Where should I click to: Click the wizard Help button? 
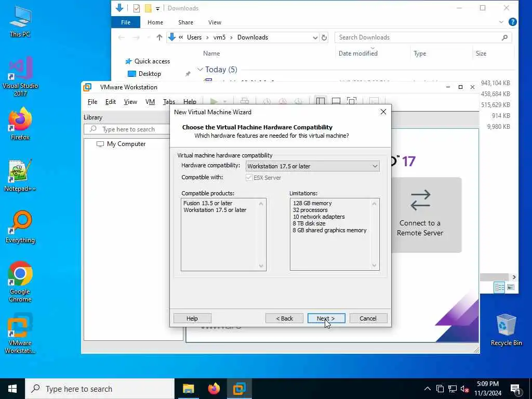tap(192, 318)
